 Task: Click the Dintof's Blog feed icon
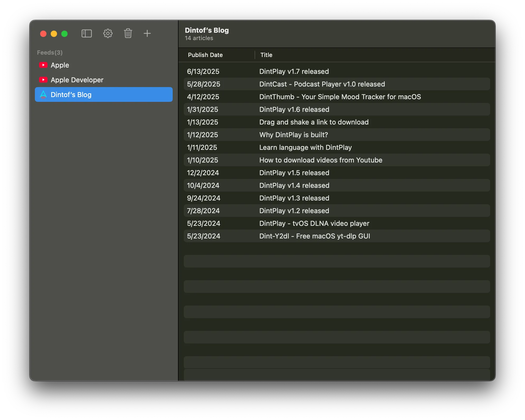point(43,94)
